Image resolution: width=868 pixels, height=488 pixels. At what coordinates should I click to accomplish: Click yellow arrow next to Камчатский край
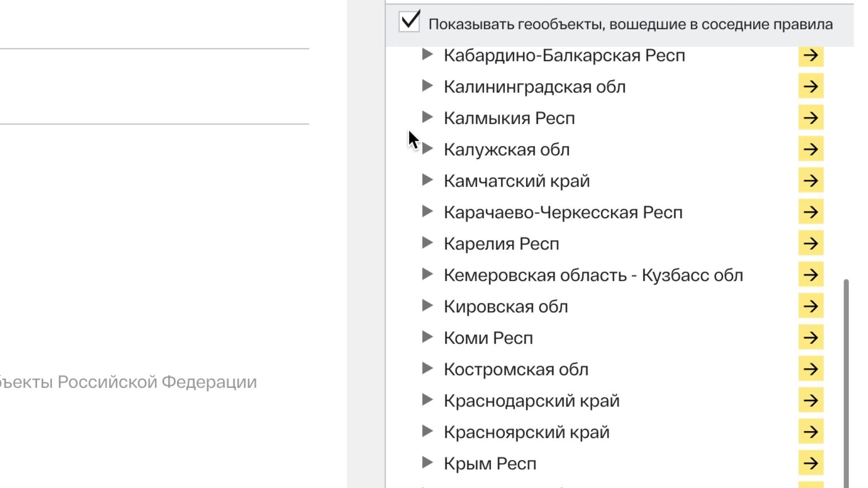[811, 181]
